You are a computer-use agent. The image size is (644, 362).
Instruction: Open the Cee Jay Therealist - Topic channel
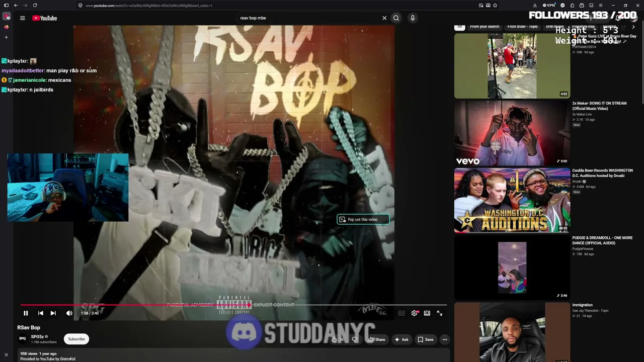[591, 311]
